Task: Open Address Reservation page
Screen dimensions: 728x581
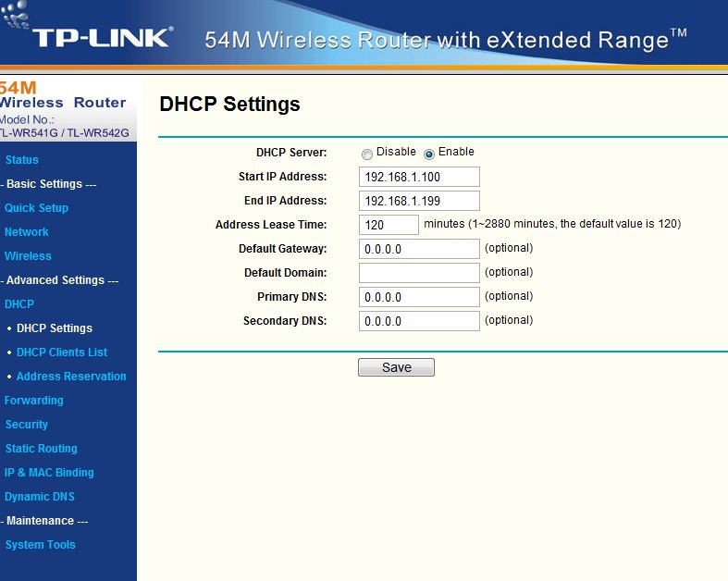Action: (x=71, y=377)
